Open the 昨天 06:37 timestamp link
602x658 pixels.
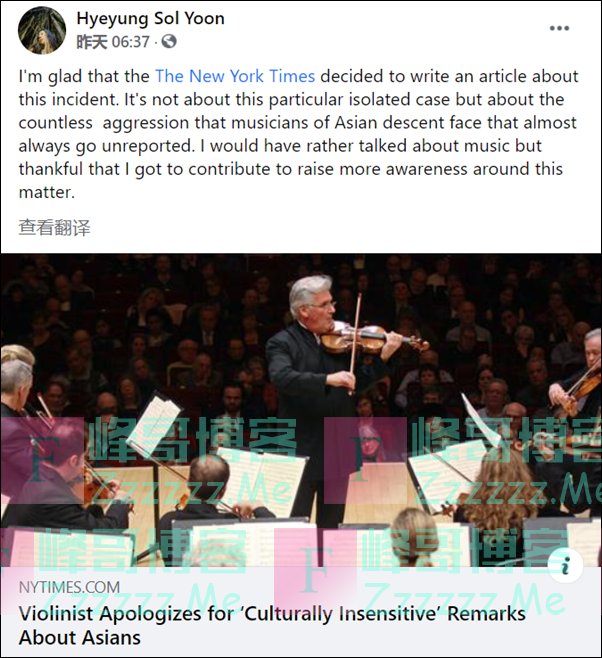point(113,42)
